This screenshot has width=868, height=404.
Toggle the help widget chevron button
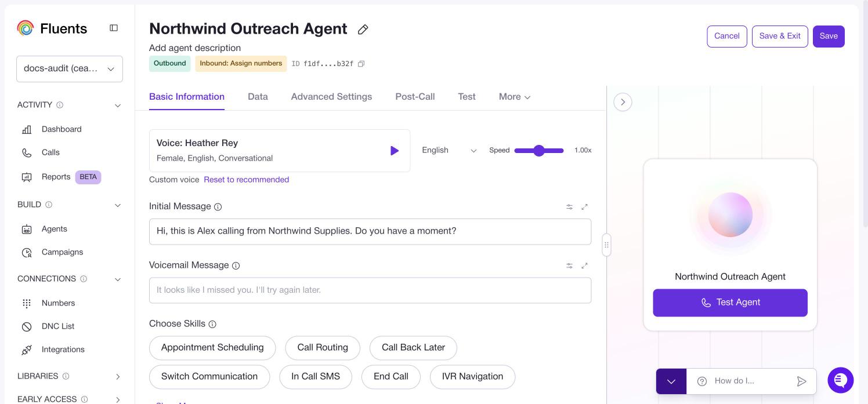point(671,381)
